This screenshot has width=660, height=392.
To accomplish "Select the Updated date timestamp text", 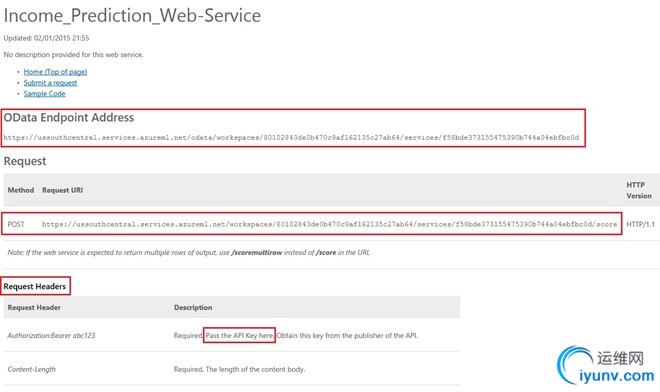I will coord(46,38).
